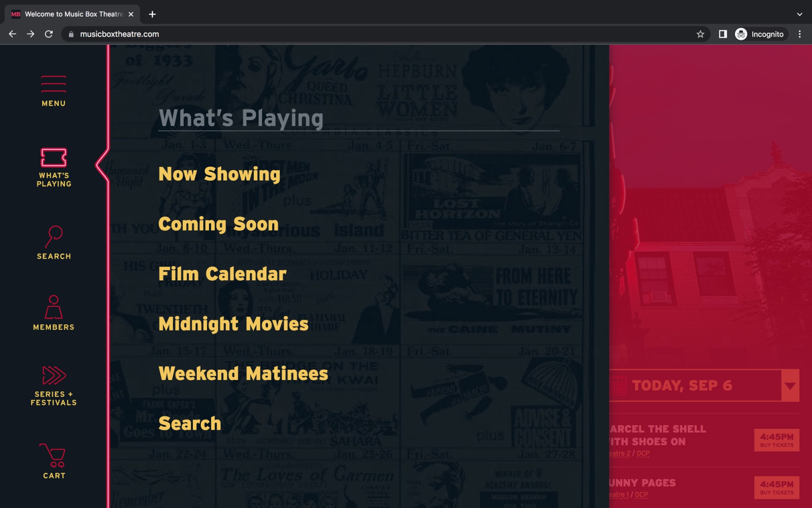Open Midnight Movies menu item
812x508 pixels.
(233, 324)
